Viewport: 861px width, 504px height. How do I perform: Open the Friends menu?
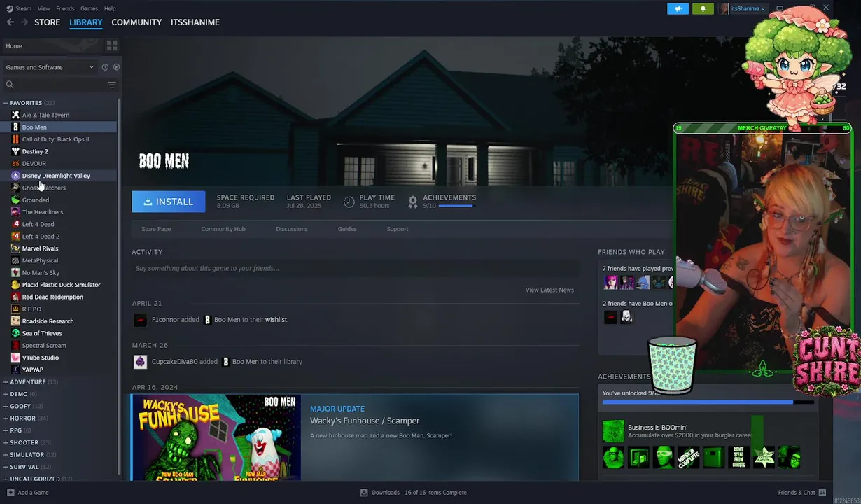tap(65, 8)
